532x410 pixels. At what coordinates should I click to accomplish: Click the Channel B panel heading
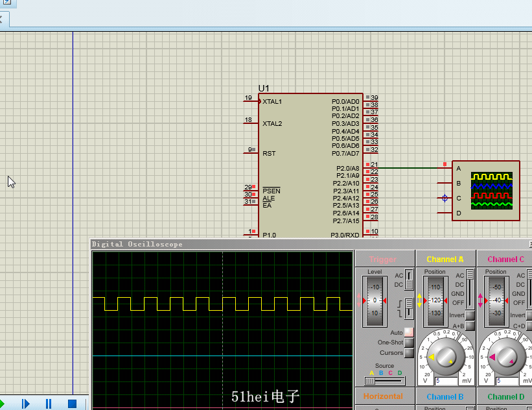pos(445,397)
